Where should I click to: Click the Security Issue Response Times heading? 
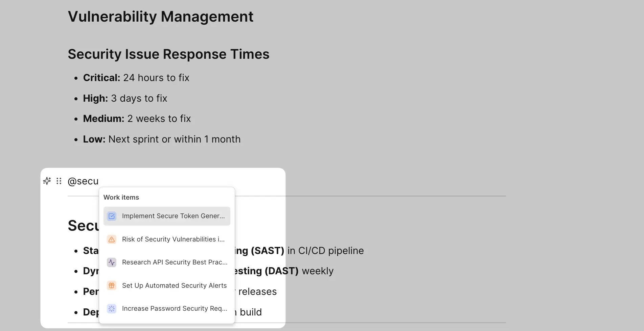coord(168,54)
